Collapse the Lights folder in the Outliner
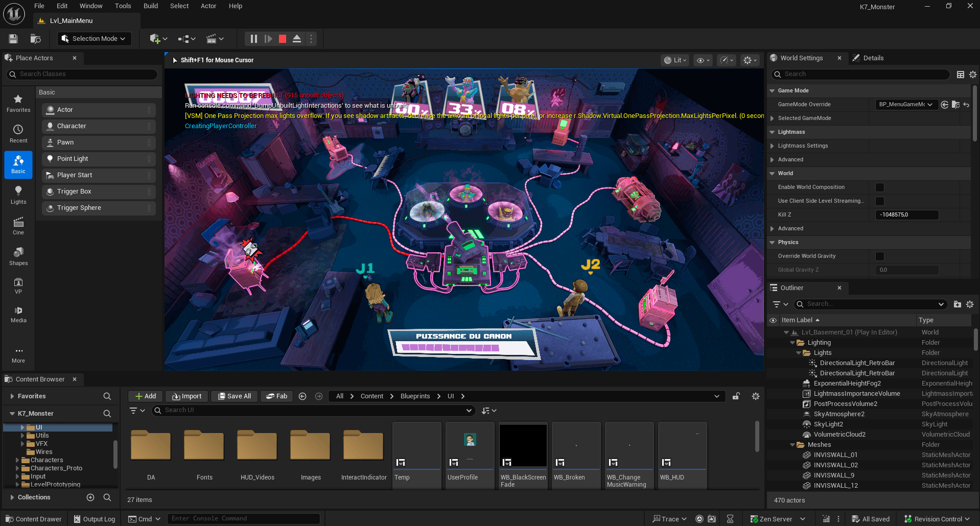This screenshot has height=526, width=980. (x=799, y=352)
